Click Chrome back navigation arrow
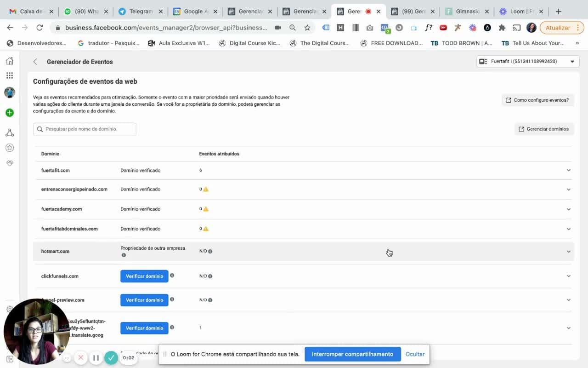 (10, 28)
